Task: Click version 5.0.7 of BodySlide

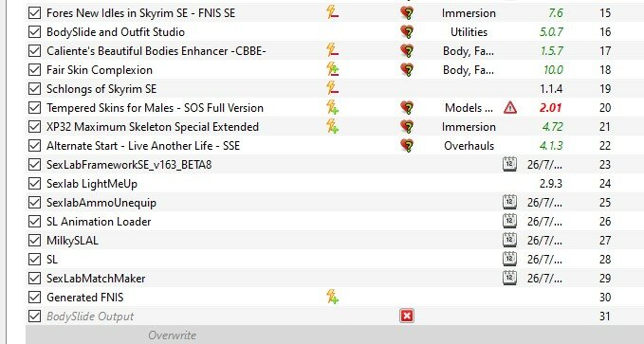Action: [551, 32]
